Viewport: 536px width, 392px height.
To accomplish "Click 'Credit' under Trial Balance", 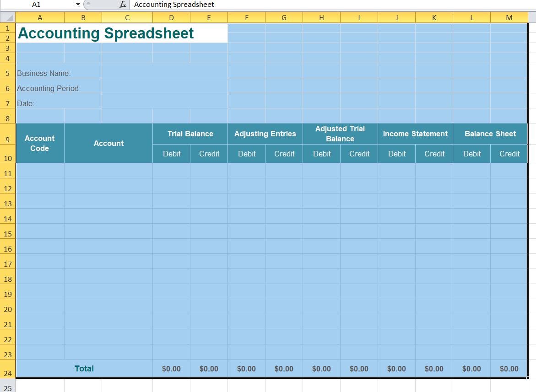I will pyautogui.click(x=209, y=154).
